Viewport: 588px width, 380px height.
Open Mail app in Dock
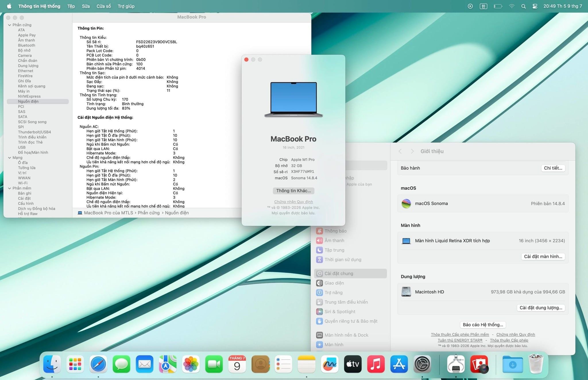pos(144,364)
